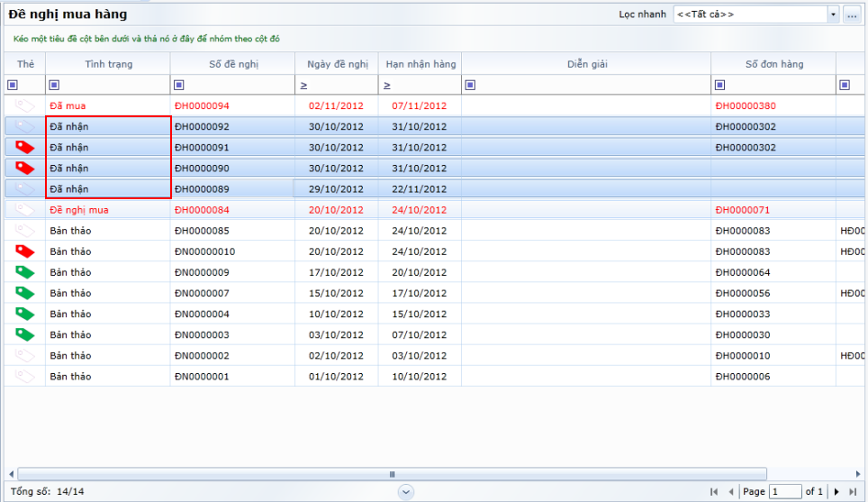The height and width of the screenshot is (502, 868).
Task: Click the horizontal scrollbar at grid bottom
Action: pos(392,474)
